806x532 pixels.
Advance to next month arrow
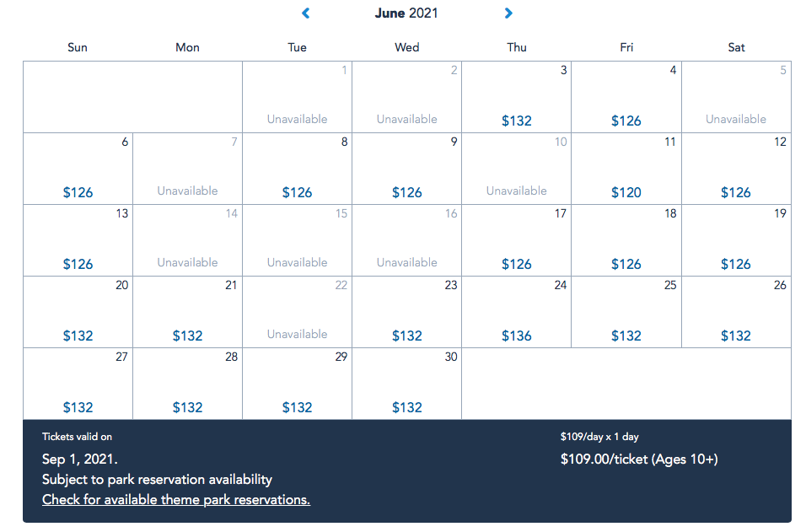tap(508, 13)
